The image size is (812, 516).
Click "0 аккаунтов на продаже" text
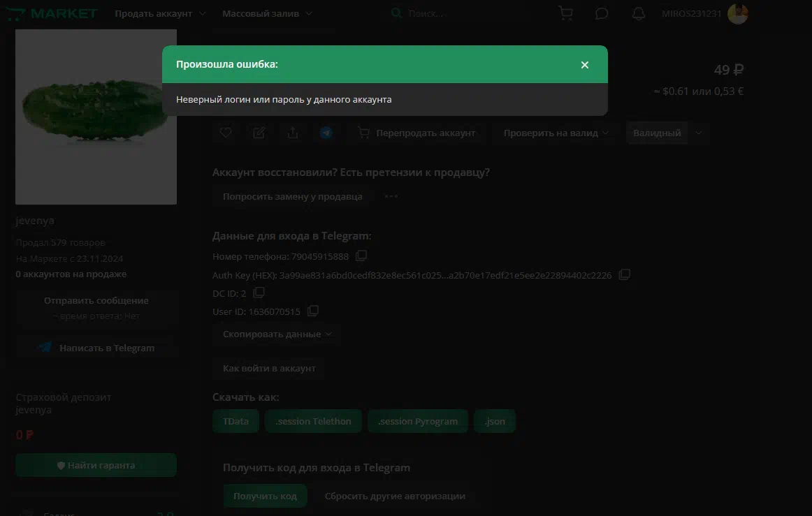(71, 274)
